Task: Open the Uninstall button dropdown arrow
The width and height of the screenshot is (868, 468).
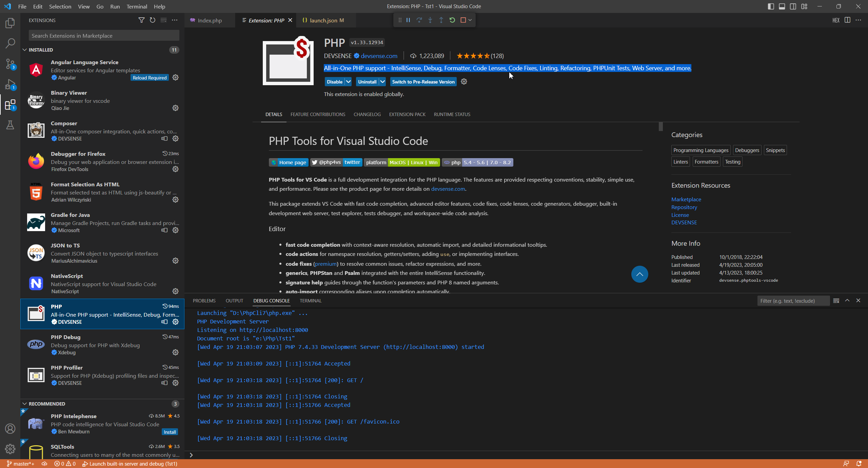Action: click(x=382, y=82)
